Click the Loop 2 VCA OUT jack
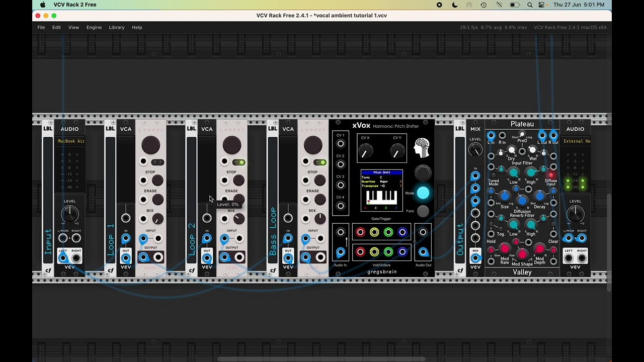Image resolution: width=644 pixels, height=362 pixels. 207,258
